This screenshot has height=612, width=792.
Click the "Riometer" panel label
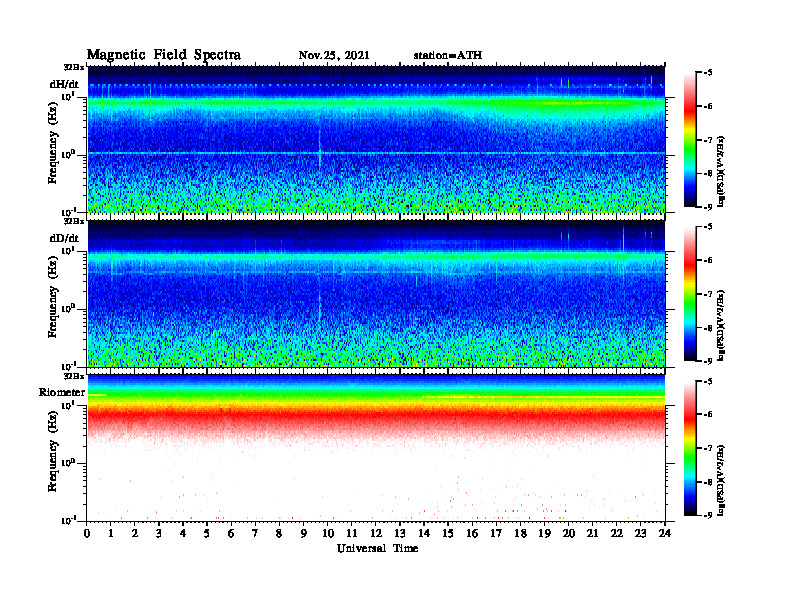click(62, 392)
